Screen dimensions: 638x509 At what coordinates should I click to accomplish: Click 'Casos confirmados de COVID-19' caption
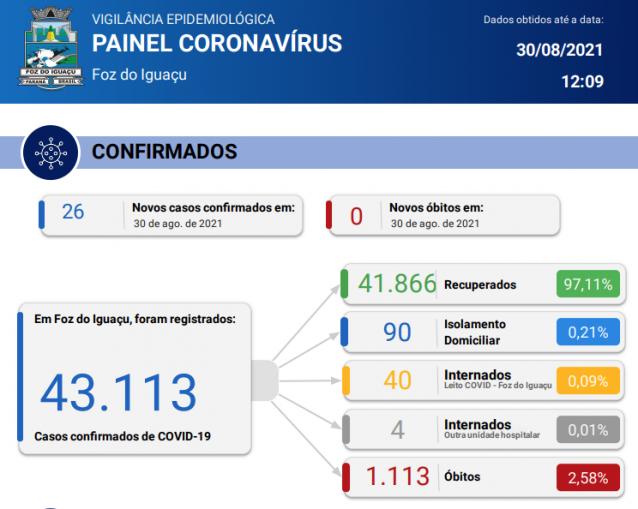point(122,436)
